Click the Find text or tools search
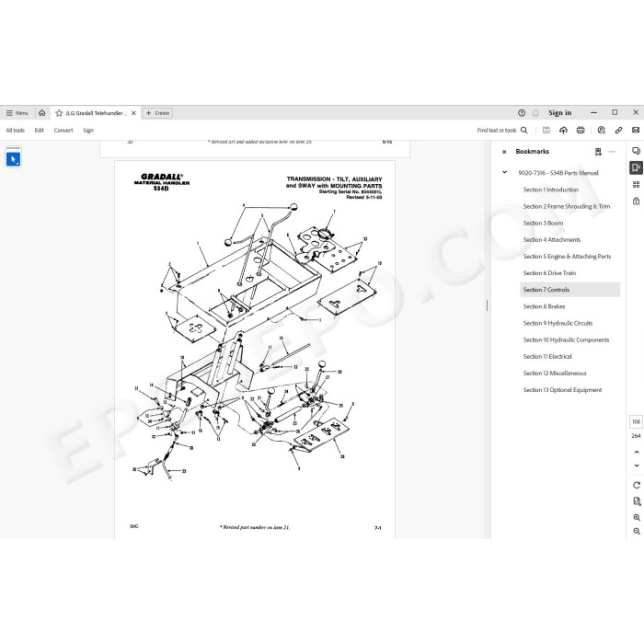 (502, 131)
